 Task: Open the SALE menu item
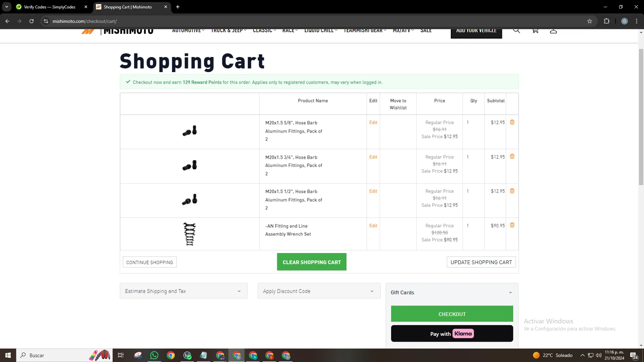click(426, 31)
